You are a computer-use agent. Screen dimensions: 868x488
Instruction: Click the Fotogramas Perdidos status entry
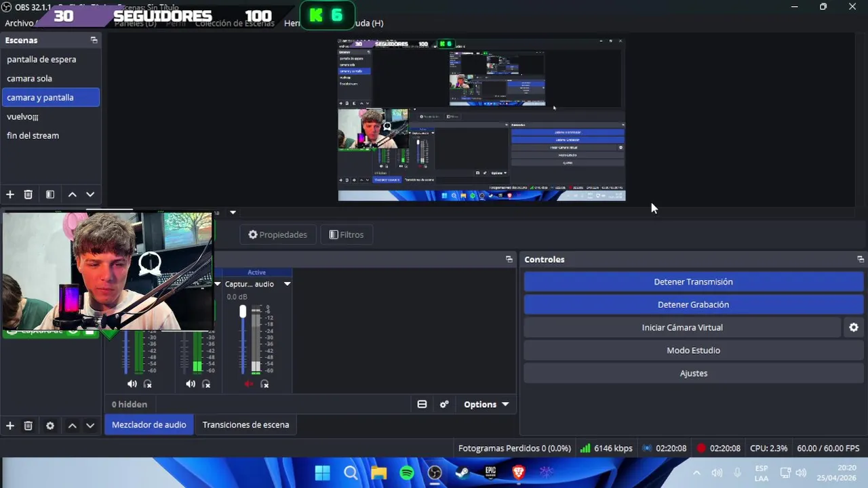tap(515, 448)
